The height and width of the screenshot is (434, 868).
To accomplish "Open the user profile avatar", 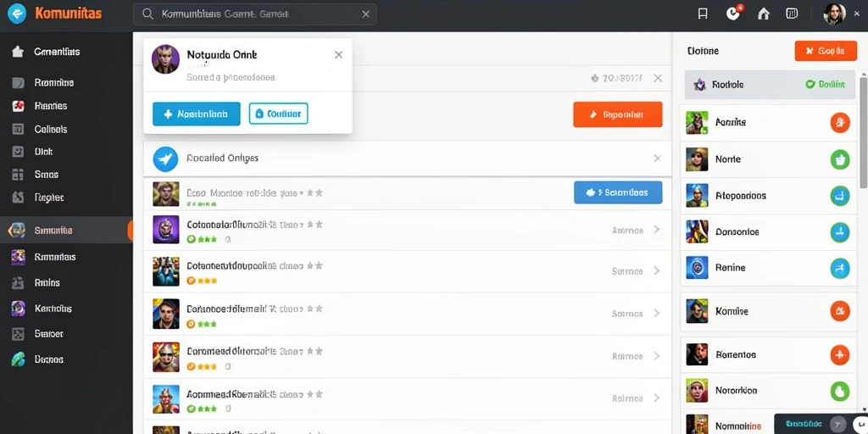I will pyautogui.click(x=834, y=14).
